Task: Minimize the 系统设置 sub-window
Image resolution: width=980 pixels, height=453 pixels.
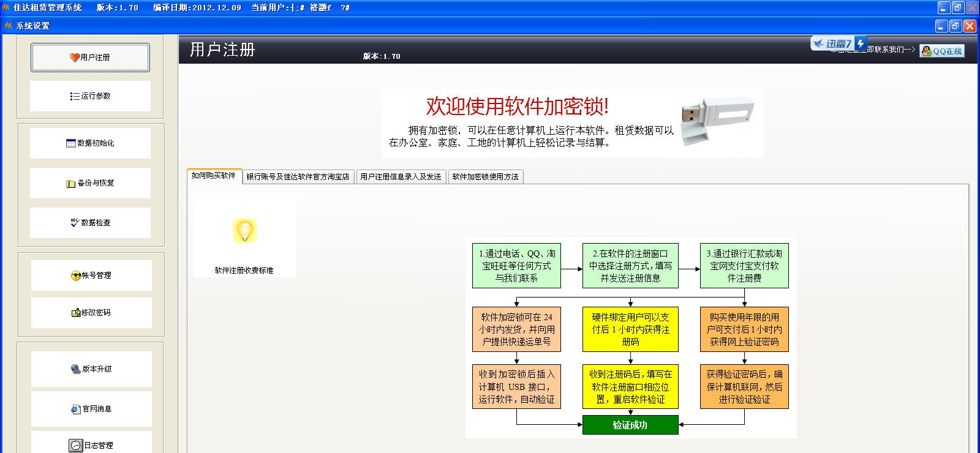Action: click(x=942, y=26)
